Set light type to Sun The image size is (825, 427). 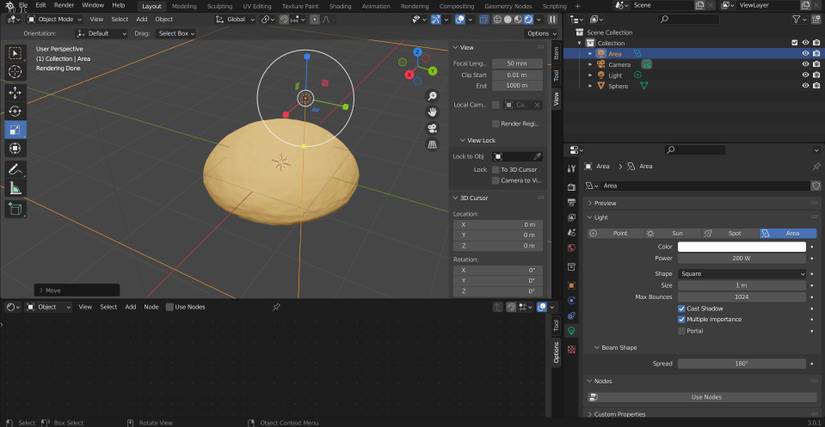673,233
